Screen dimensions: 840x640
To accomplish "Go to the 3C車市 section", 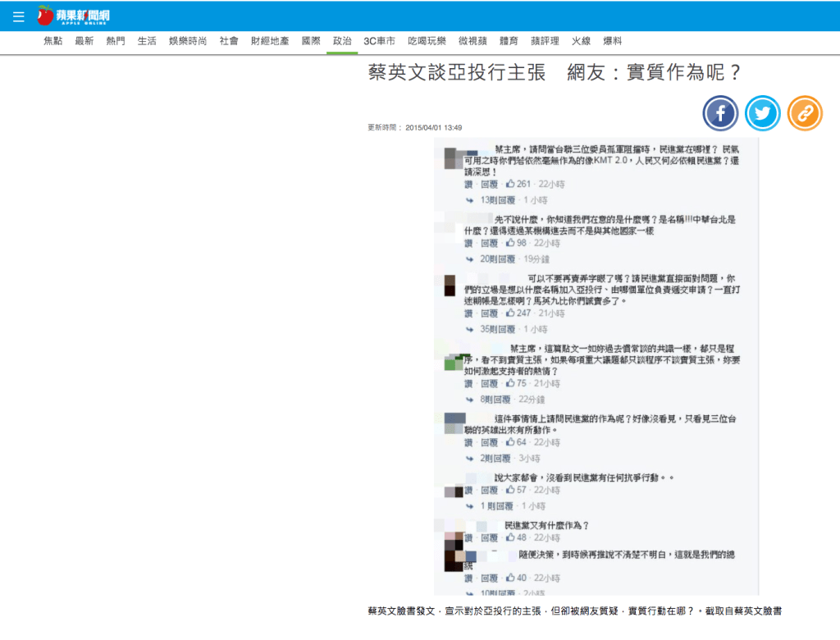I will point(379,41).
